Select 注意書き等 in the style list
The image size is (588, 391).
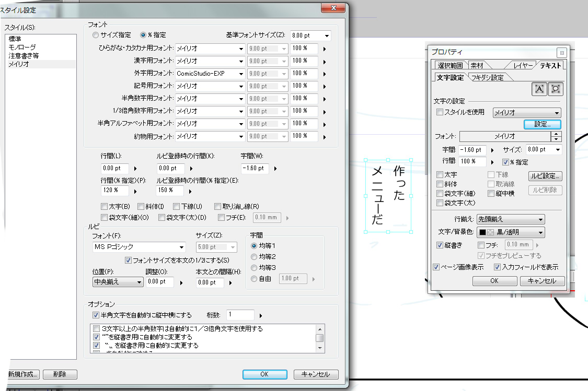tap(24, 55)
